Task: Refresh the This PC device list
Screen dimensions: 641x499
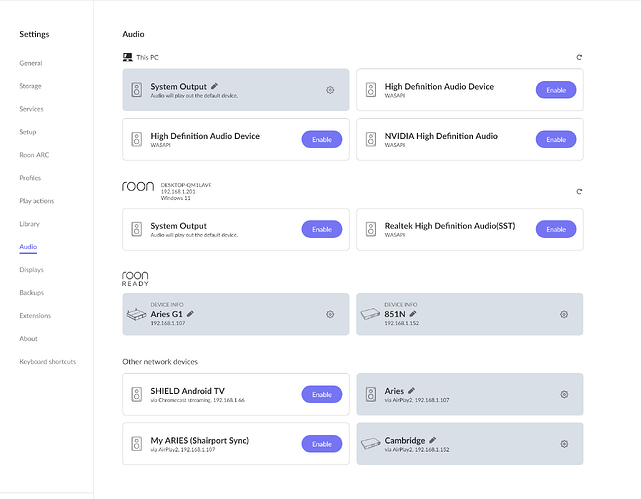Action: (x=579, y=57)
